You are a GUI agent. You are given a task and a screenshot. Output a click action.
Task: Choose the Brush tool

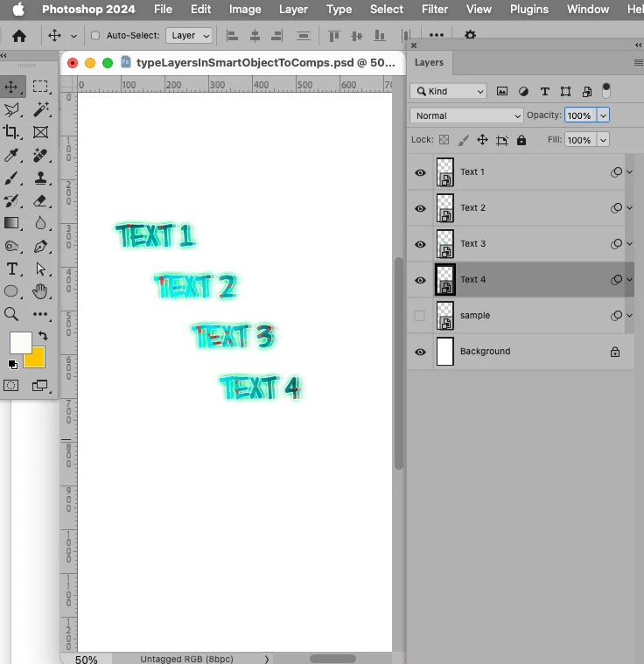tap(11, 178)
